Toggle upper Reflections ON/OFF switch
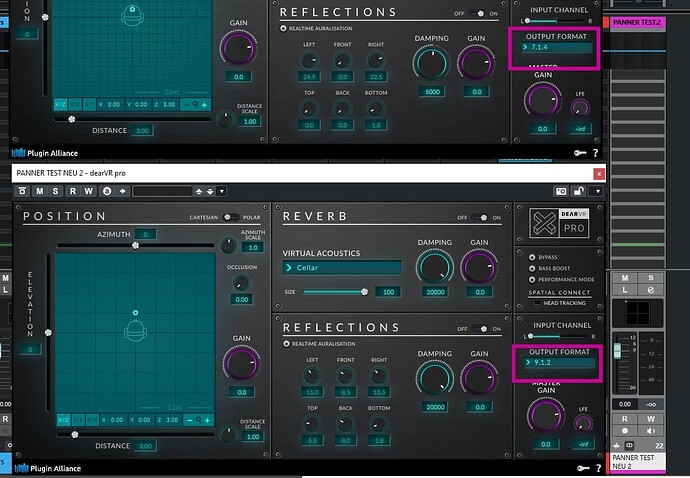Image resolution: width=690 pixels, height=478 pixels. [x=477, y=14]
